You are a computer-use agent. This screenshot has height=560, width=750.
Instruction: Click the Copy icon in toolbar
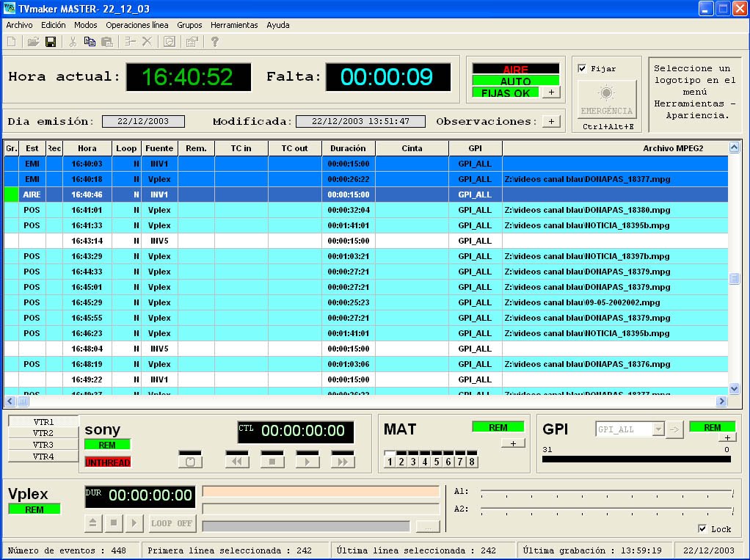90,42
